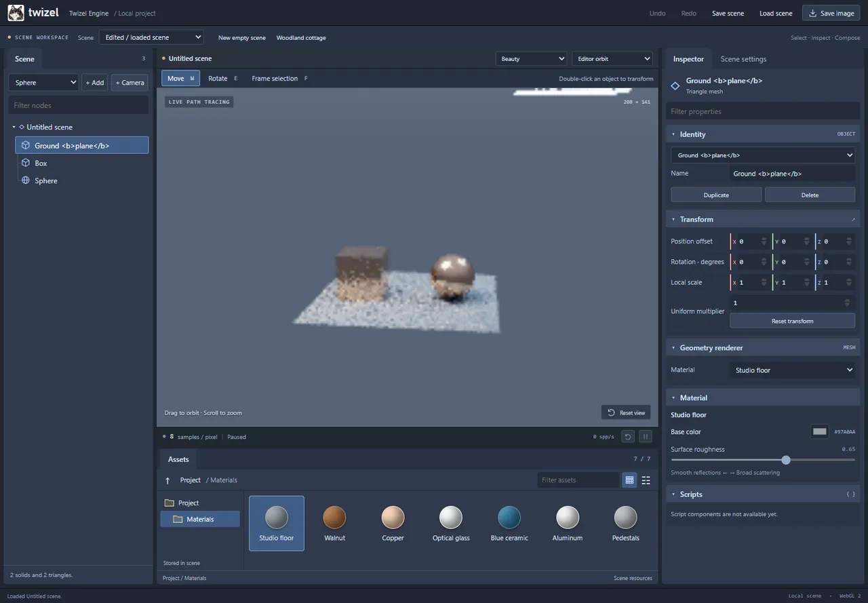Viewport: 868px width, 603px height.
Task: Click the Assets tab
Action: pos(178,459)
